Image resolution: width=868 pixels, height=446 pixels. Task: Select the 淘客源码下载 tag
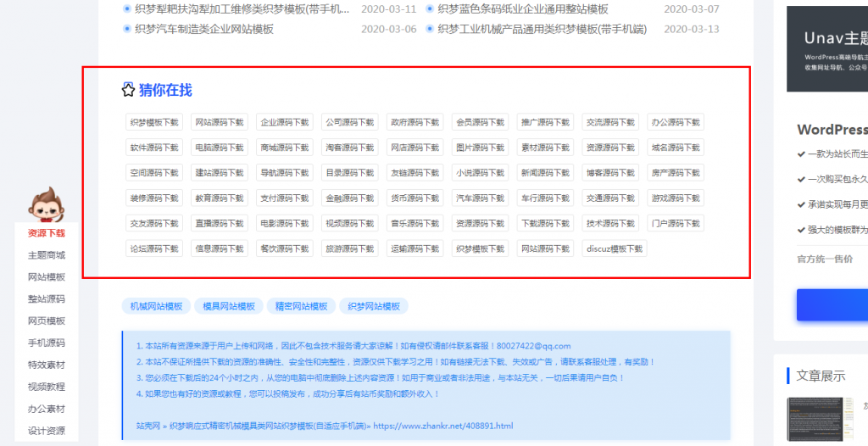coord(350,148)
